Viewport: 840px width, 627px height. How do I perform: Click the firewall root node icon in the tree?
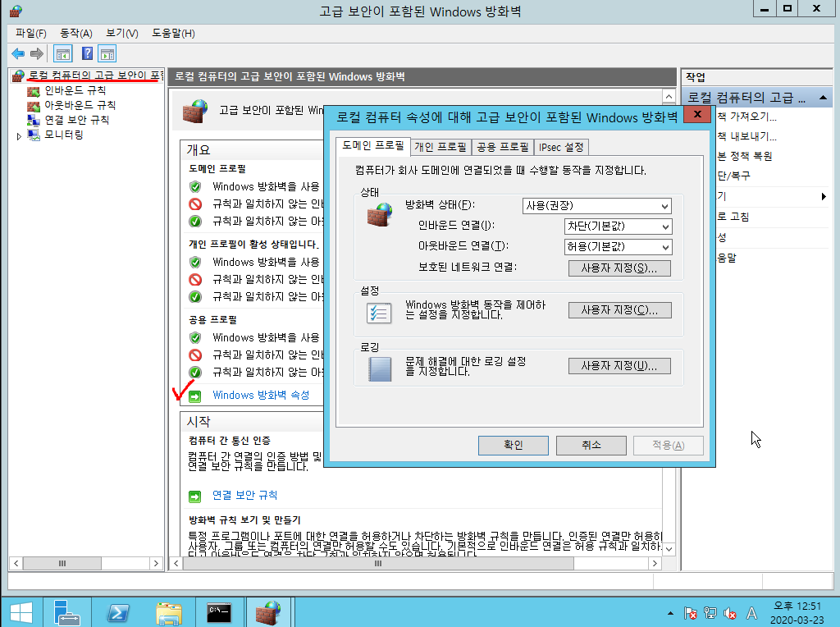(x=18, y=76)
